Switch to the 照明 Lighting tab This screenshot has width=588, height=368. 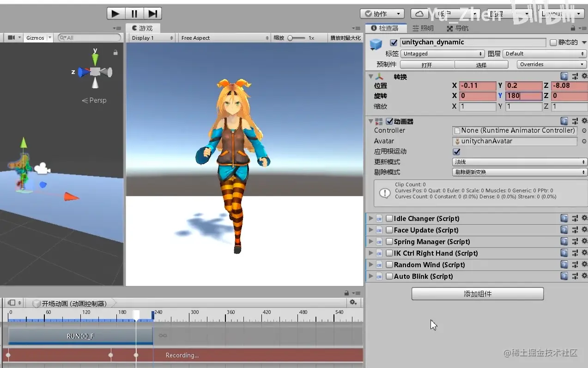423,28
